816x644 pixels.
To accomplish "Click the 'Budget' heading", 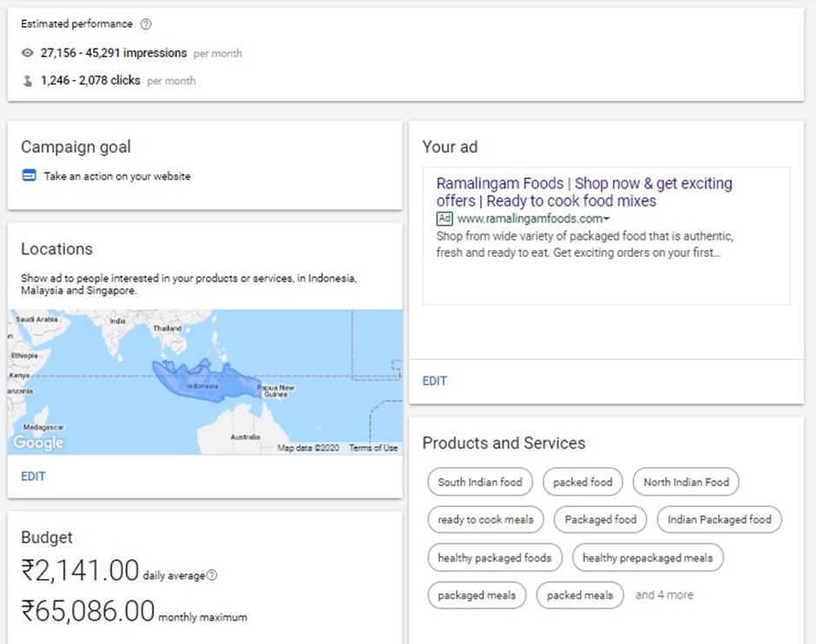I will (x=47, y=537).
